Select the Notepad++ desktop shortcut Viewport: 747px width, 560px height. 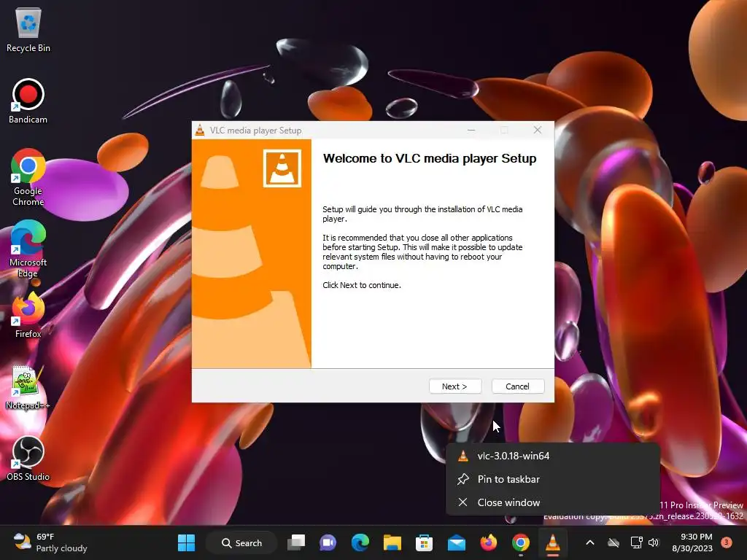coord(28,388)
